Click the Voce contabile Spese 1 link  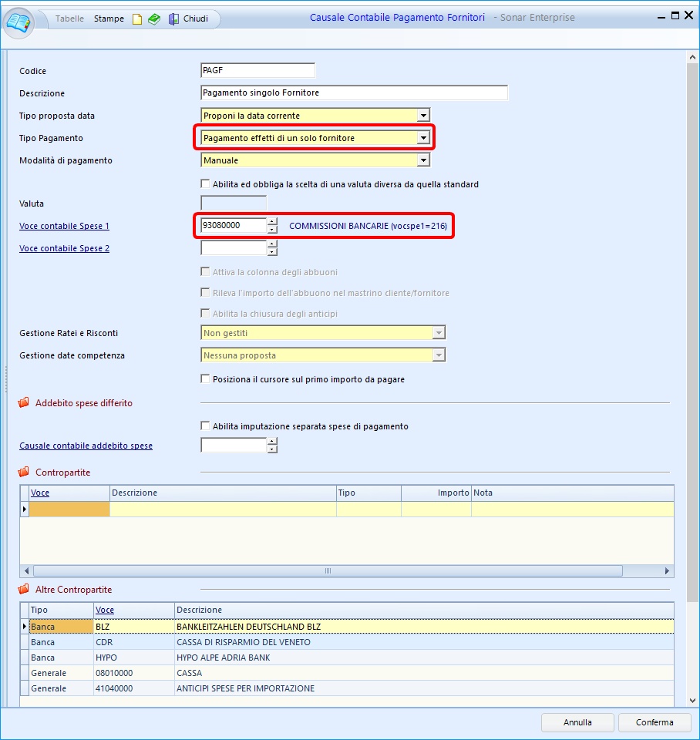click(x=64, y=226)
